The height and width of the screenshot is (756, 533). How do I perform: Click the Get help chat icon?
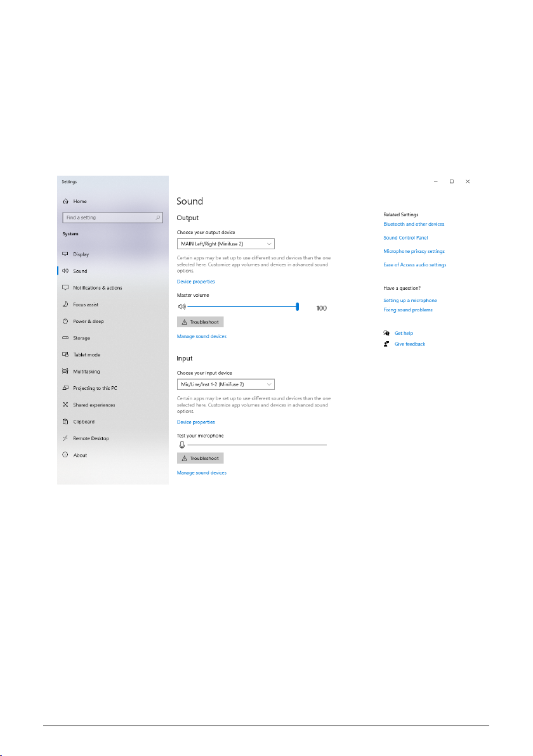pyautogui.click(x=386, y=333)
